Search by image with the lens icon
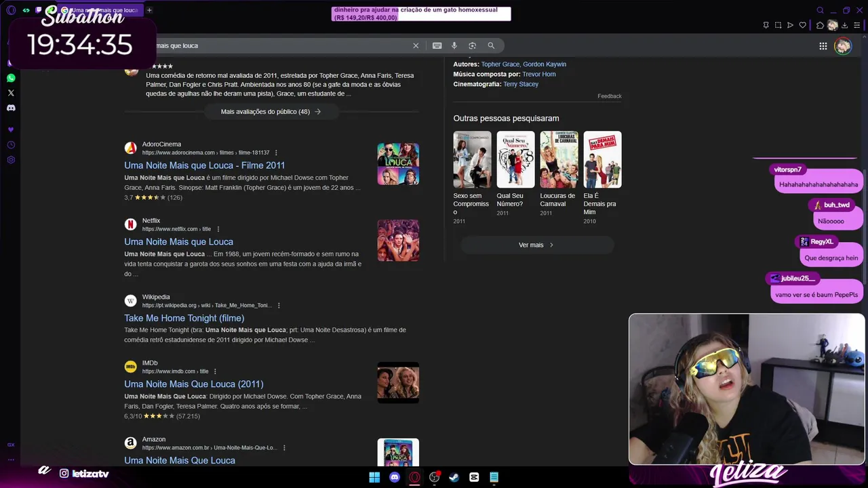Screen dimensions: 868x488 (472, 45)
